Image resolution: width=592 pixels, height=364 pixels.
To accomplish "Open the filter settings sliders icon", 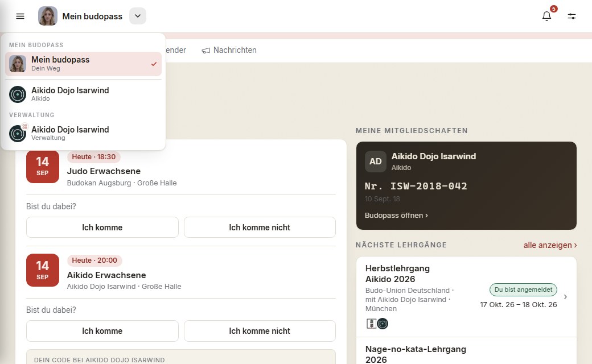I will [572, 16].
